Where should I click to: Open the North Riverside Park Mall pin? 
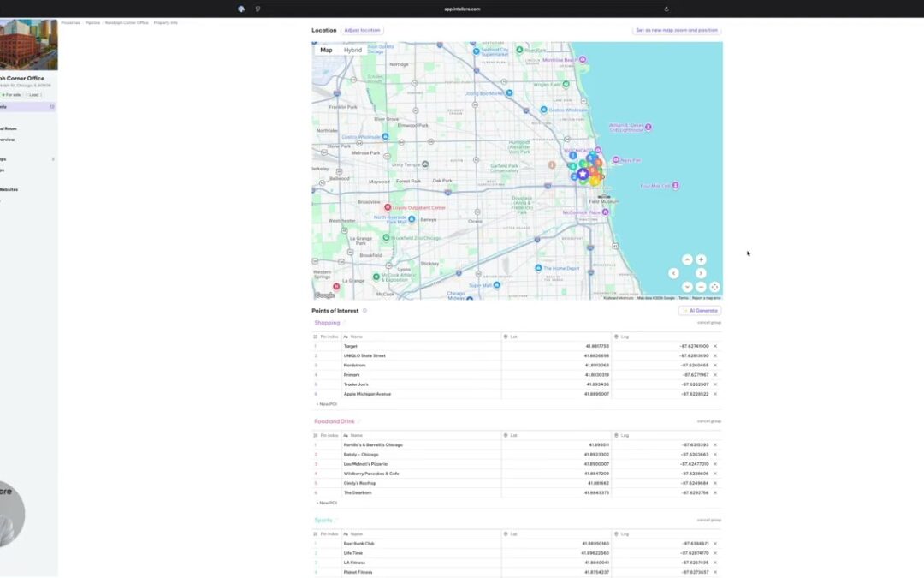coord(412,219)
